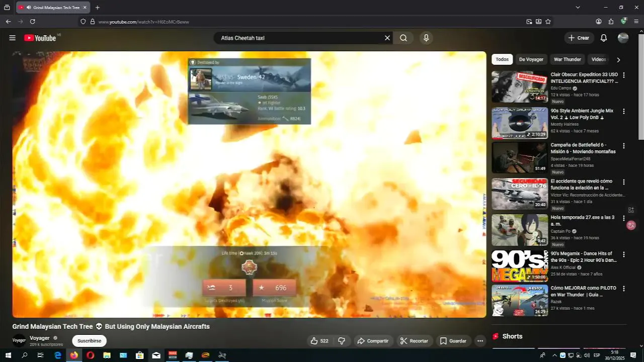Clear the search text with the X icon
The image size is (644, 362).
coord(387,38)
